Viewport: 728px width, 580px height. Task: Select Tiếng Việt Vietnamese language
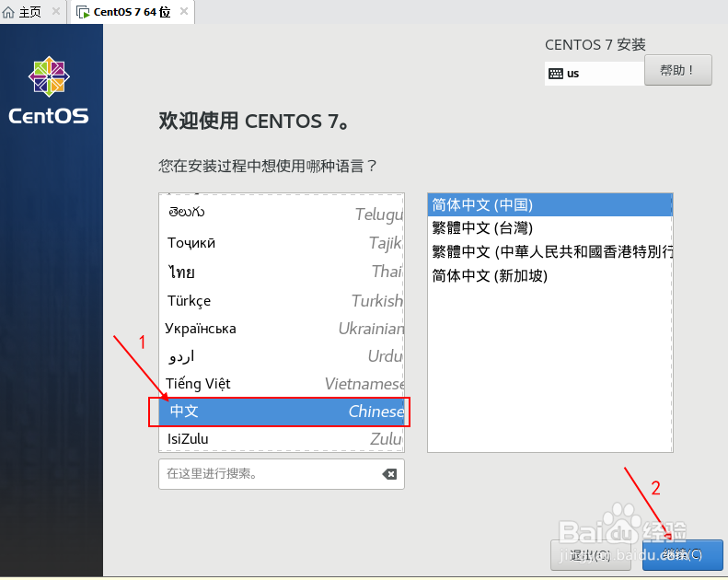click(x=282, y=384)
